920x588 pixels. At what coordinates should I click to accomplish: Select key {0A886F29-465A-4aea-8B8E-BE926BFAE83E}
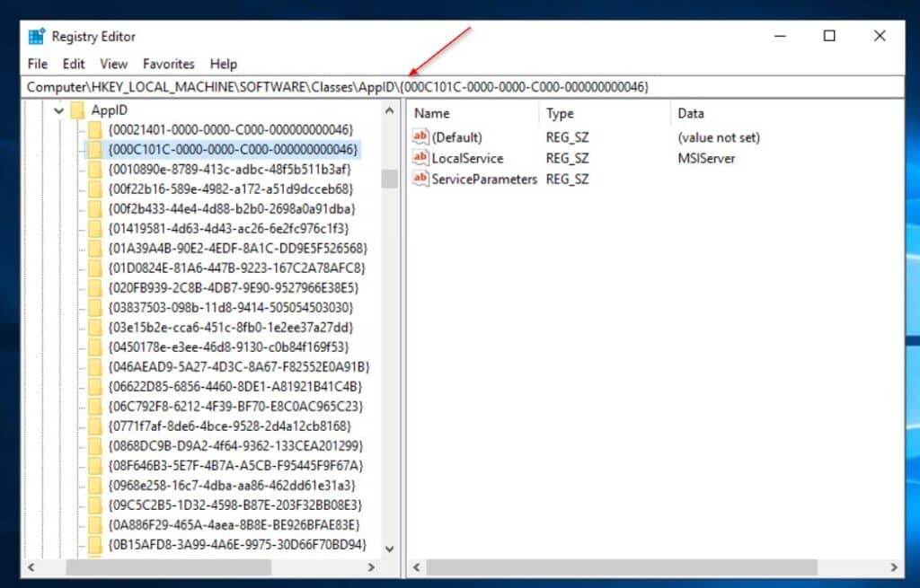(234, 525)
